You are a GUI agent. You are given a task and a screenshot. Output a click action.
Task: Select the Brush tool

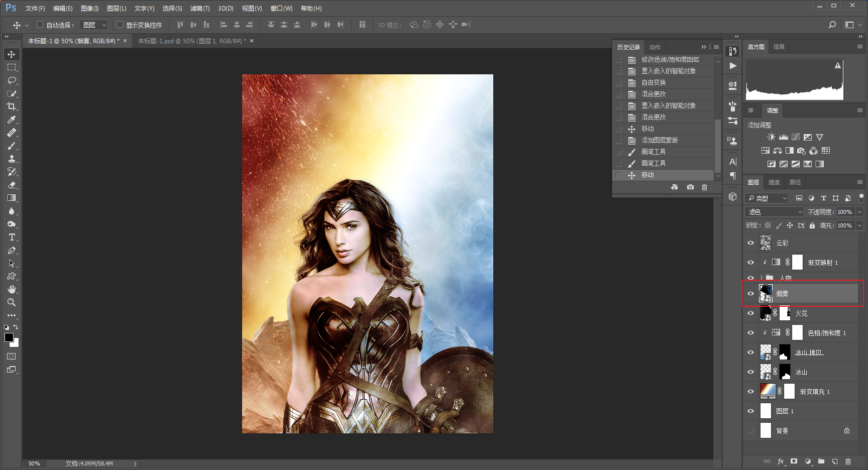click(x=12, y=146)
